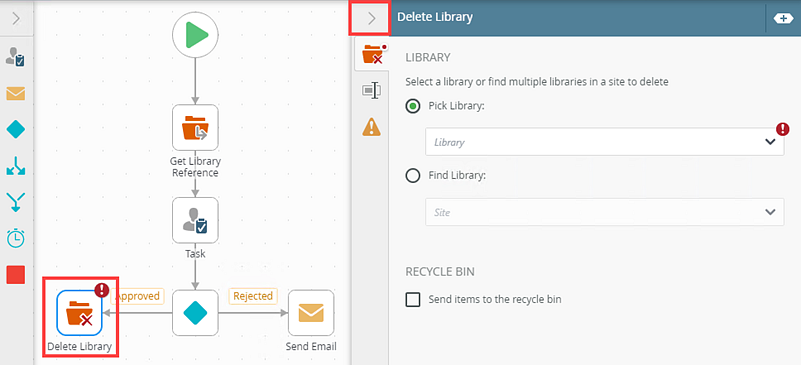801x365 pixels.
Task: Collapse the Delete Library configuration panel
Action: 371,18
